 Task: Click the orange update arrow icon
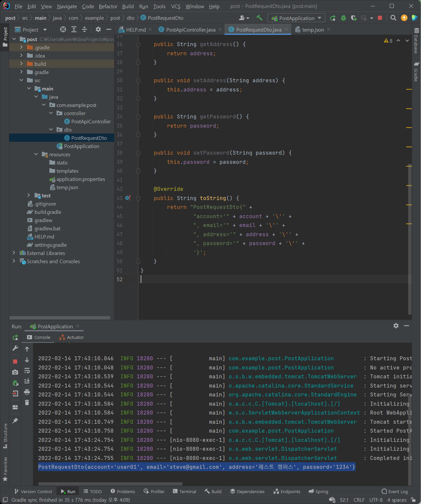click(404, 18)
